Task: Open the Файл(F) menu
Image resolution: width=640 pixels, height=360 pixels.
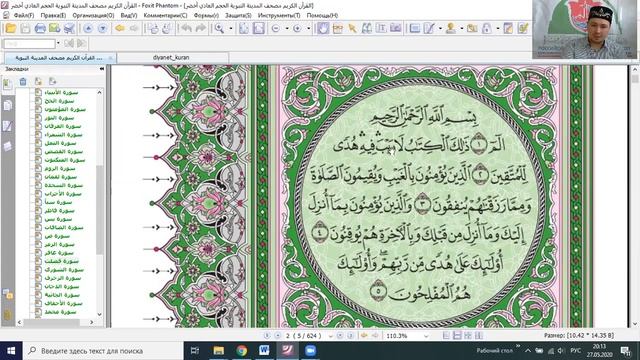Action: [24, 15]
